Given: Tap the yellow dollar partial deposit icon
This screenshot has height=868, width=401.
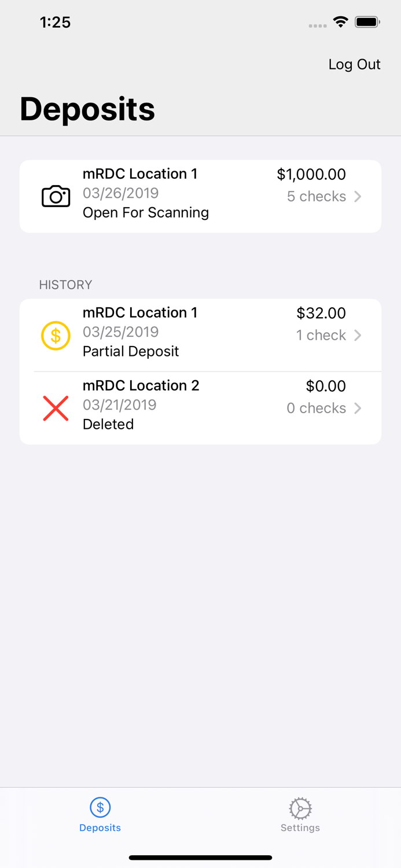Looking at the screenshot, I should coord(56,336).
